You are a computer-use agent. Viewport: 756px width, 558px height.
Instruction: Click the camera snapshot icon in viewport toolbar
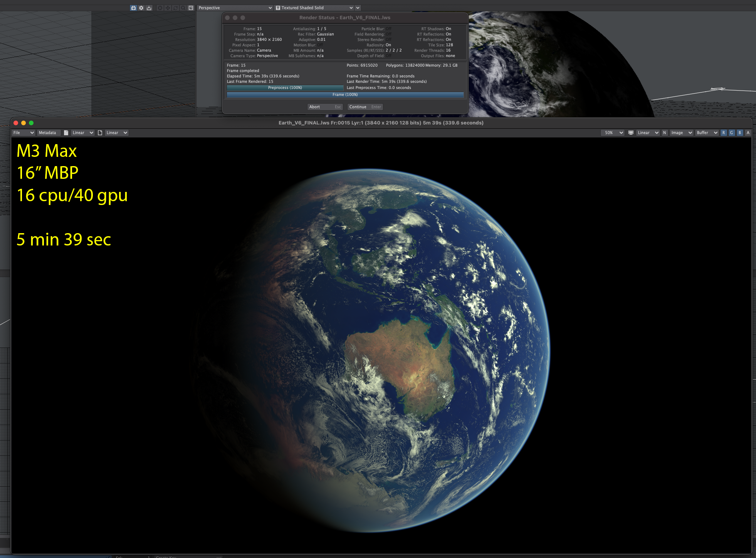tap(133, 8)
